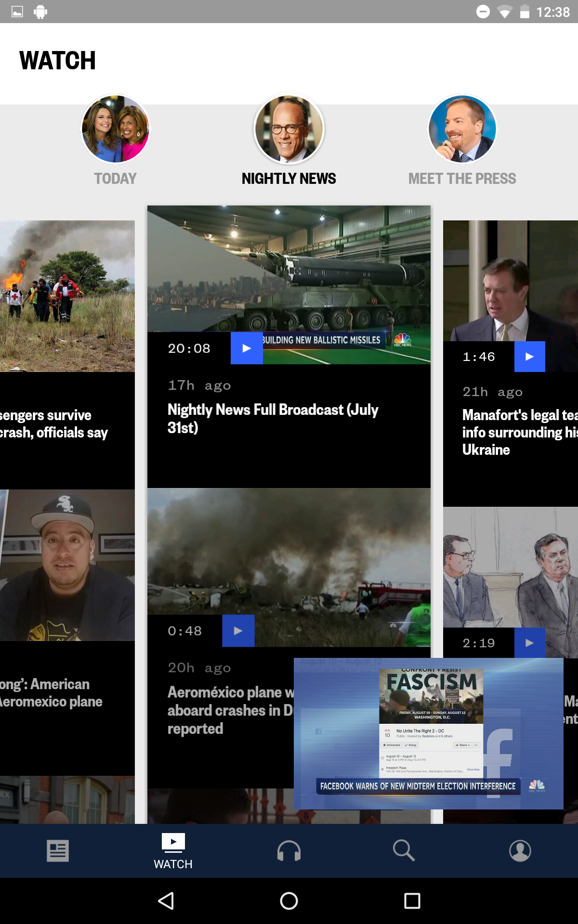
Task: Open thumbnail of man in Sox cap
Action: point(67,565)
